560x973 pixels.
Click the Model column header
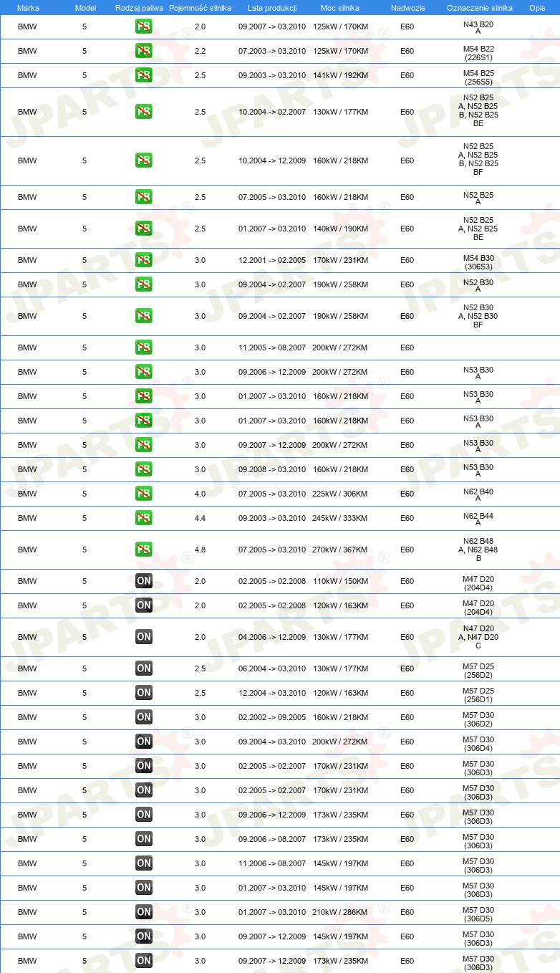(x=85, y=7)
